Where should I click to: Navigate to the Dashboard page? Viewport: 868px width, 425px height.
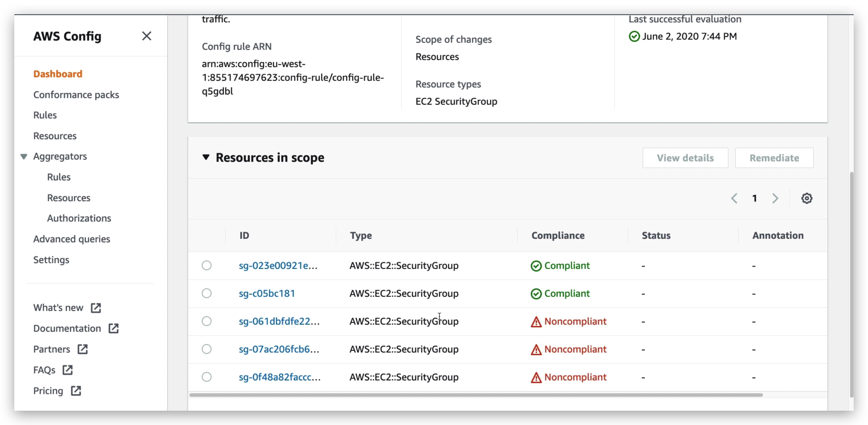(x=58, y=74)
